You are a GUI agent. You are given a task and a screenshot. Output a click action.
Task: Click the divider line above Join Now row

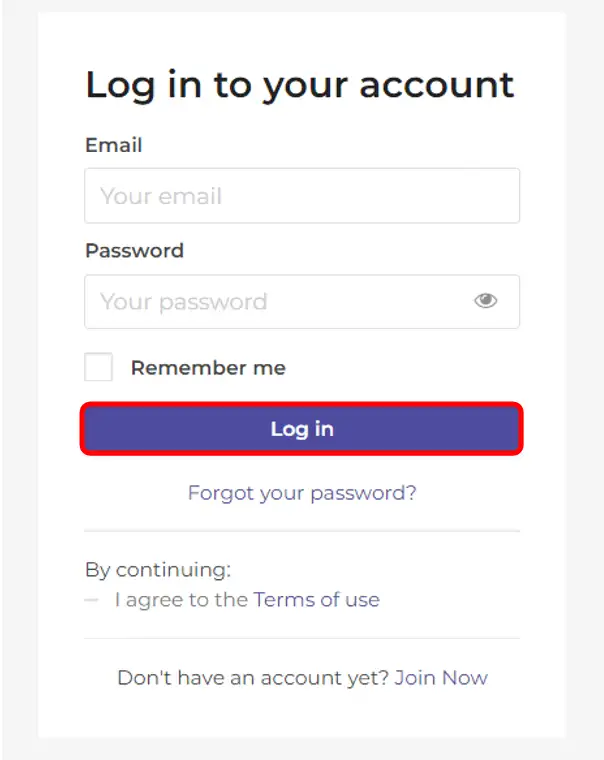[302, 638]
